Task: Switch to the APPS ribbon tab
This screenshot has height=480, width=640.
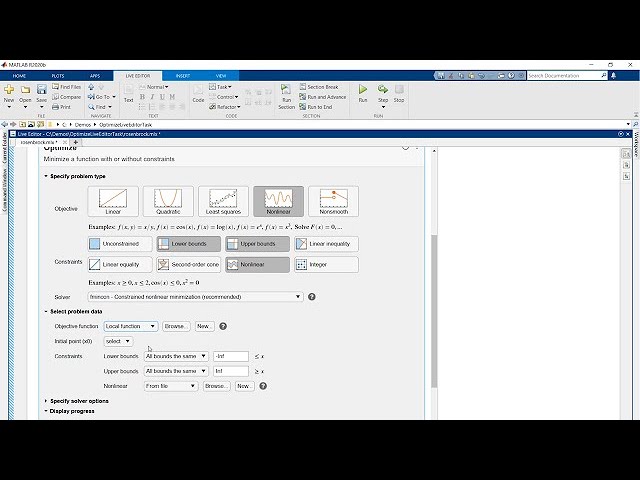Action: [95, 76]
